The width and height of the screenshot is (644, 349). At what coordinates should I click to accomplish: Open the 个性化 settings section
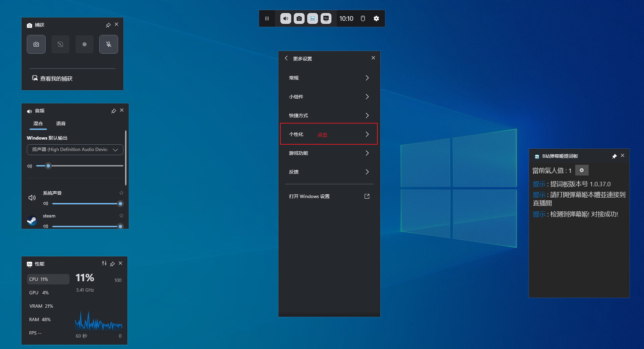[x=329, y=134]
